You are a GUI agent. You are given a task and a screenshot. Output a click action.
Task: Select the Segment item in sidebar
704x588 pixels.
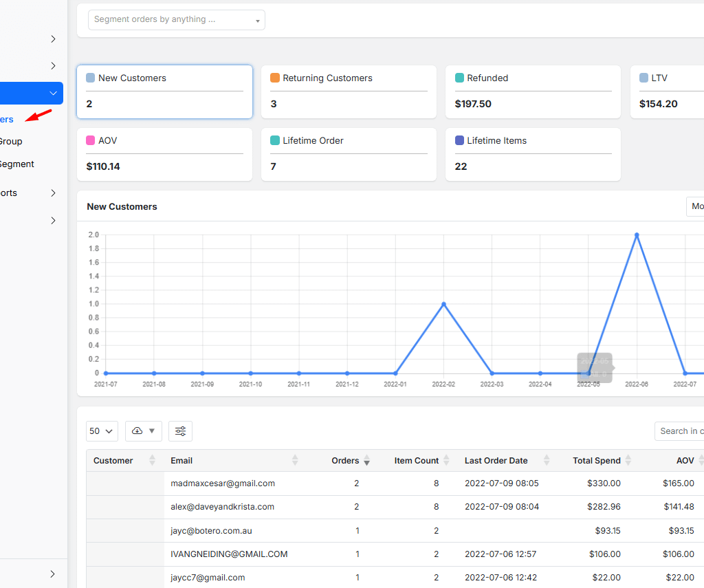(16, 164)
